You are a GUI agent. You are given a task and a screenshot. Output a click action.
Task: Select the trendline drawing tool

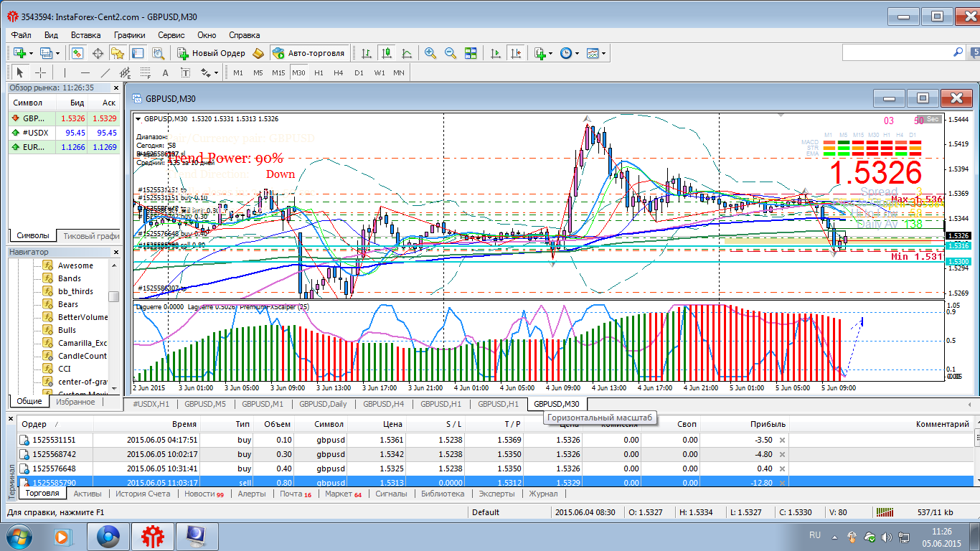[x=105, y=72]
